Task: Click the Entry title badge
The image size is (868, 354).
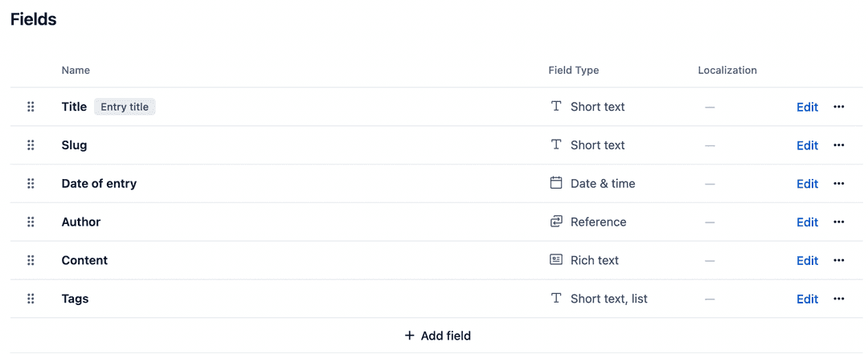Action: coord(125,107)
